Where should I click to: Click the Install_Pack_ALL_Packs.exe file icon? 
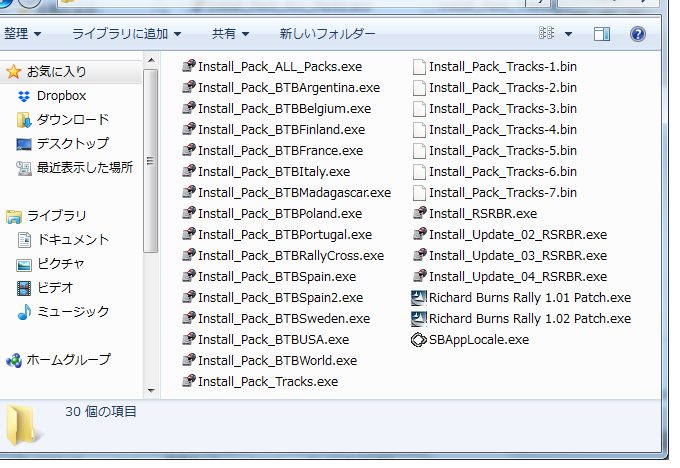pos(188,67)
